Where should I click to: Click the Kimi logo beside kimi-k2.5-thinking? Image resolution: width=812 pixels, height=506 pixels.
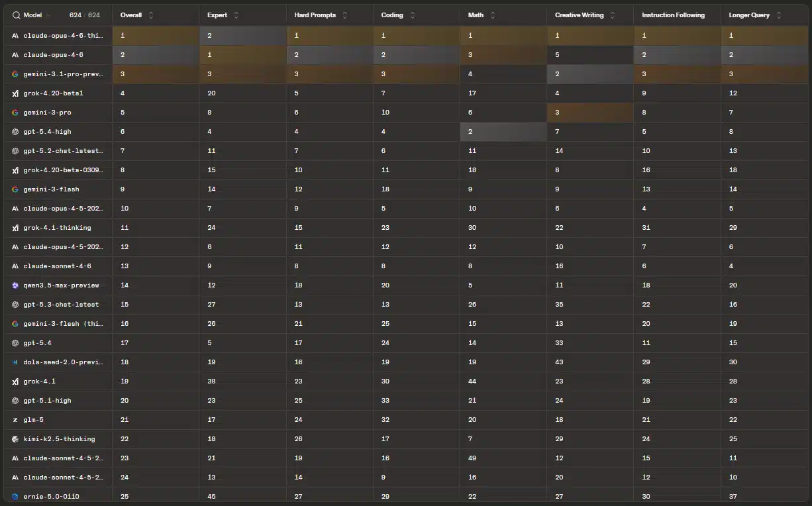(x=15, y=439)
